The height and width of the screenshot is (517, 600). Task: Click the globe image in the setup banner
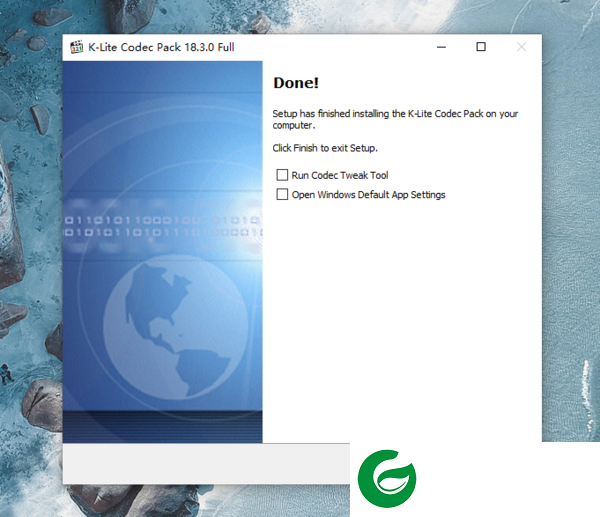coord(176,327)
